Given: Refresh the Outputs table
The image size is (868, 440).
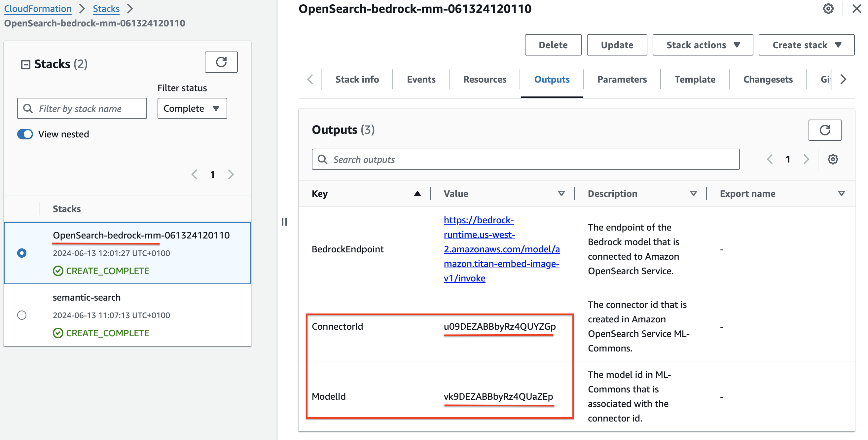Looking at the screenshot, I should point(824,130).
